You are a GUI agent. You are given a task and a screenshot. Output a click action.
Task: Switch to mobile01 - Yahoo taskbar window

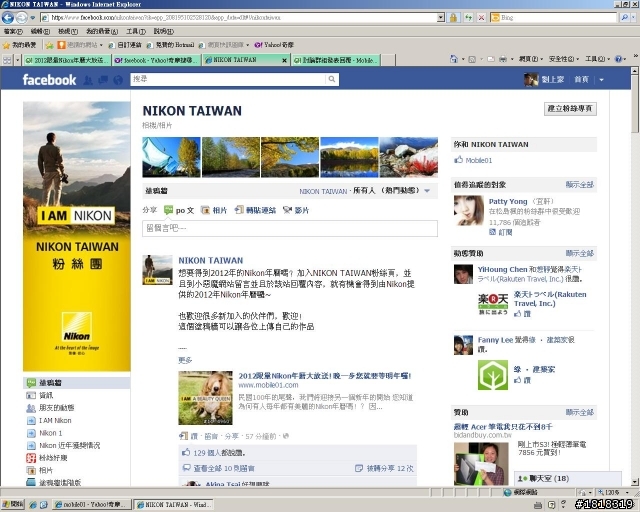[x=92, y=505]
